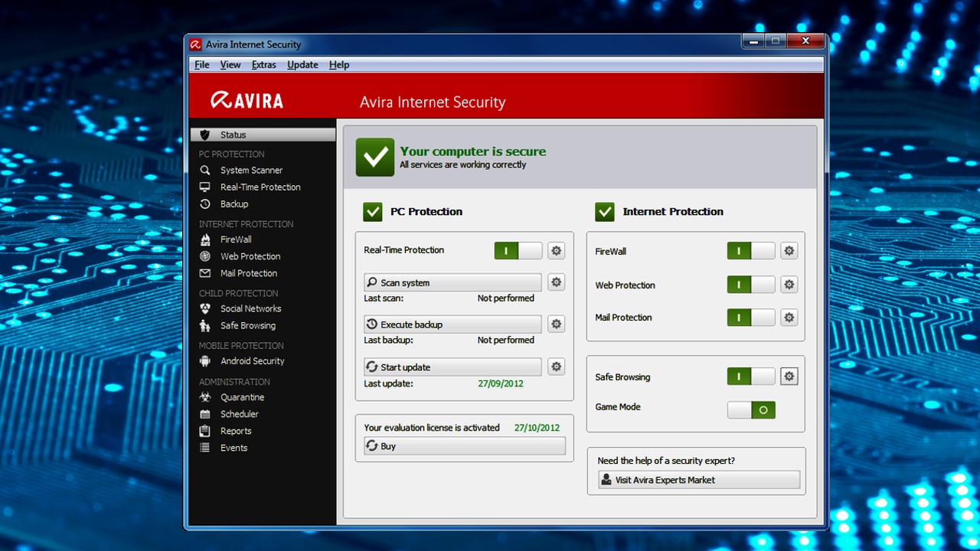980x551 pixels.
Task: Toggle the Web Protection switch
Action: pos(751,285)
